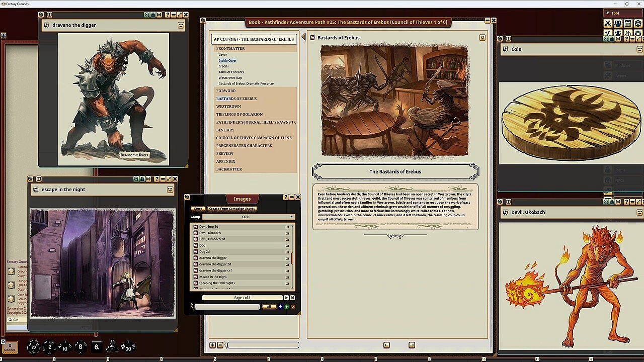The height and width of the screenshot is (362, 644).
Task: Open the Table of Contents page
Action: pyautogui.click(x=231, y=72)
